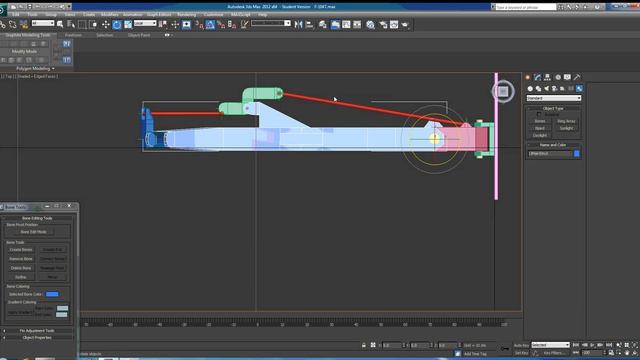Image resolution: width=640 pixels, height=360 pixels.
Task: Activate the Select and Rotate tool
Action: pos(117,24)
